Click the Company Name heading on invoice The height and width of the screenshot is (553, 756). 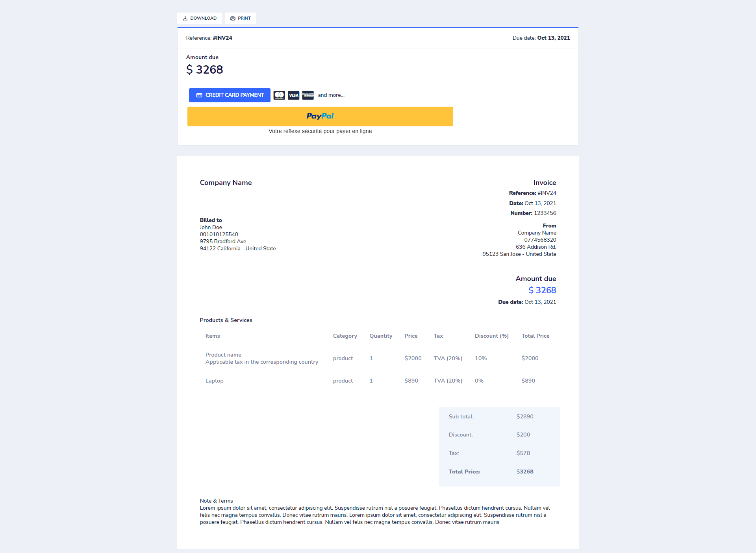click(x=226, y=182)
